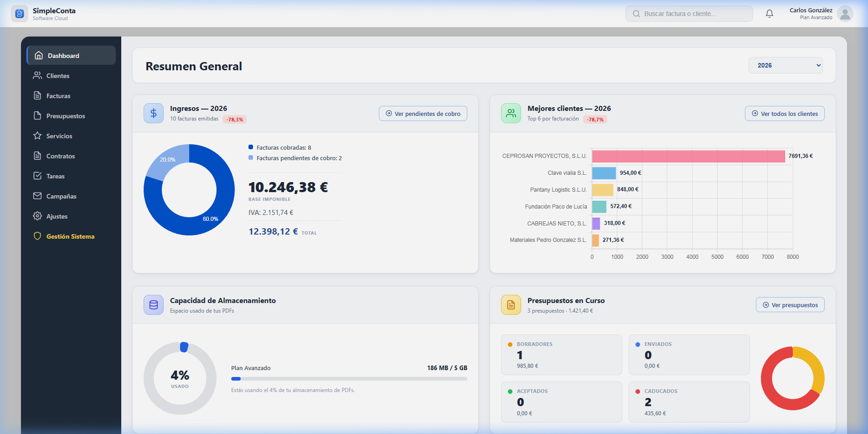Screen dimensions: 868x434
Task: Click the Facturas invoice icon
Action: [37, 95]
